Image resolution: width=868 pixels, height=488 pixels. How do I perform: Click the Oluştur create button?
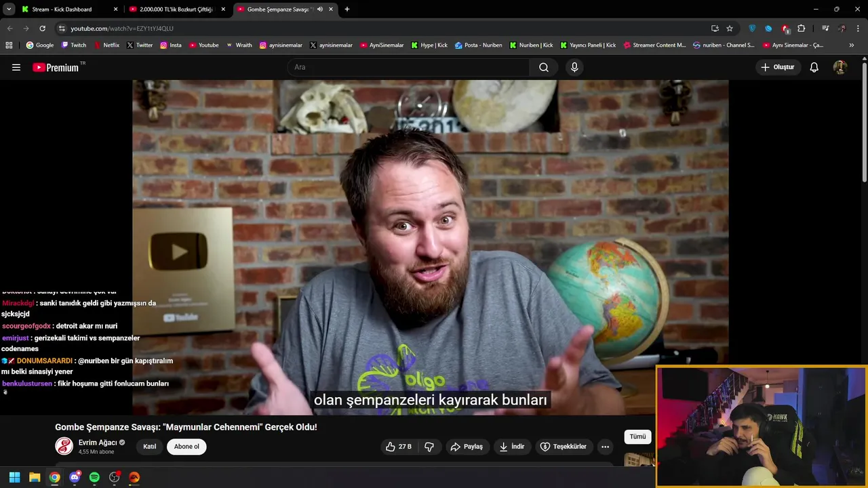click(778, 67)
